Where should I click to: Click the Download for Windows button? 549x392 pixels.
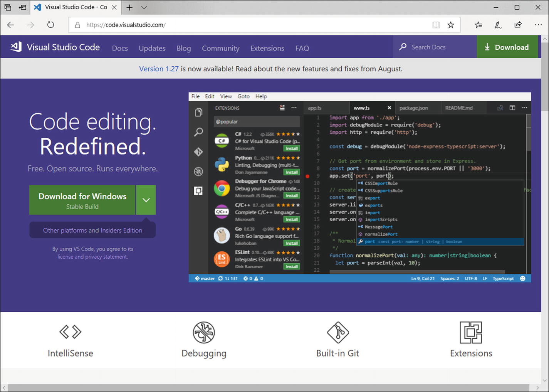[82, 200]
